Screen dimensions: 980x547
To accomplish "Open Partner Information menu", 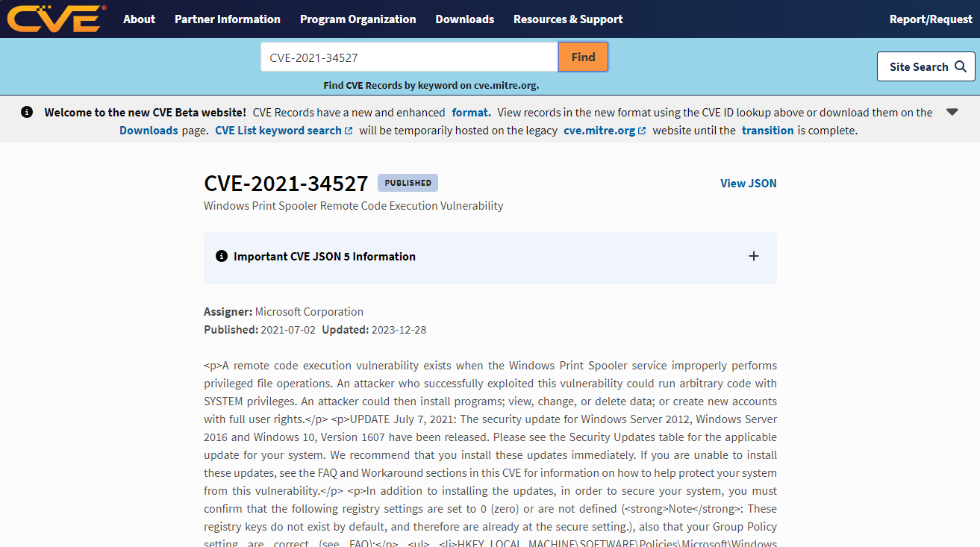I will 228,19.
